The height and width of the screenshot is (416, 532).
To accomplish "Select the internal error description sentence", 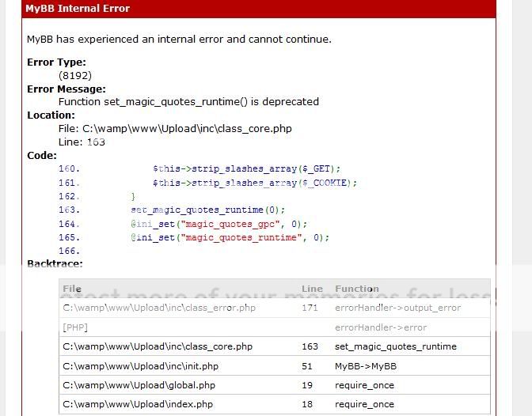I will 179,40.
